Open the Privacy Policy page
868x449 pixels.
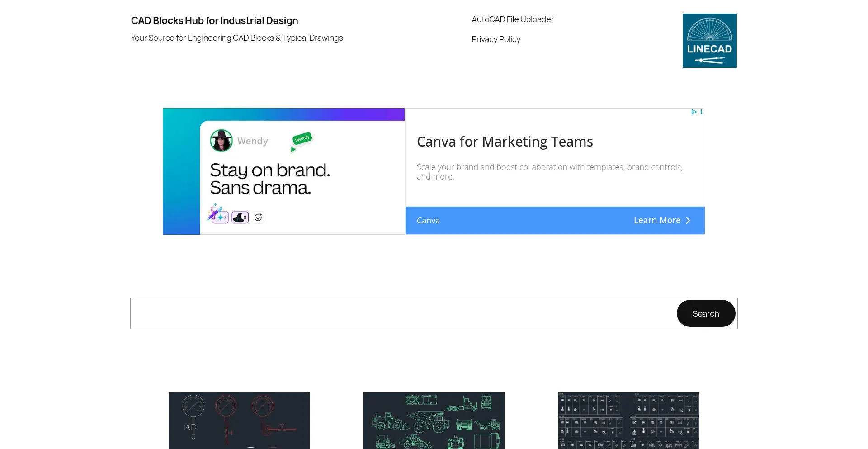point(496,39)
